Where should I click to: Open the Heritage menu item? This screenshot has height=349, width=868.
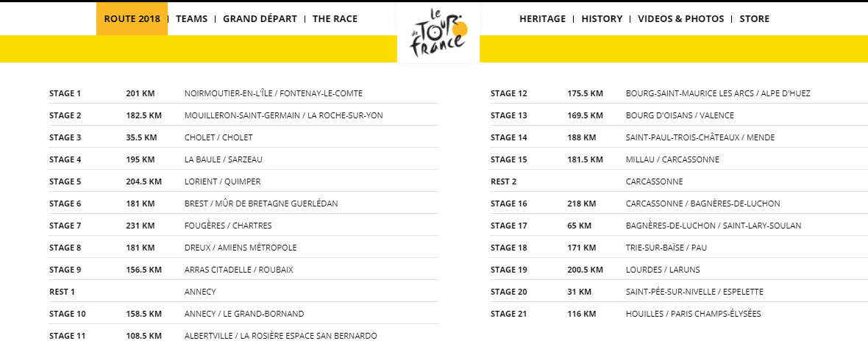543,19
